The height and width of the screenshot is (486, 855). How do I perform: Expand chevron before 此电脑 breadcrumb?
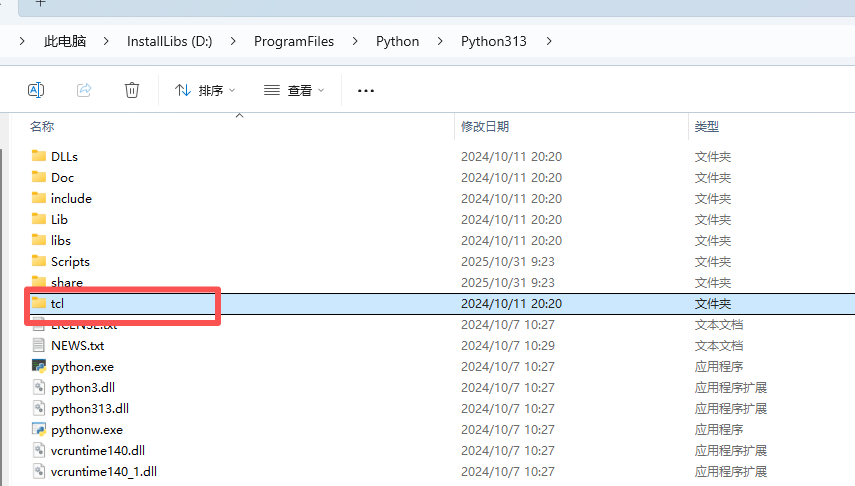[22, 41]
